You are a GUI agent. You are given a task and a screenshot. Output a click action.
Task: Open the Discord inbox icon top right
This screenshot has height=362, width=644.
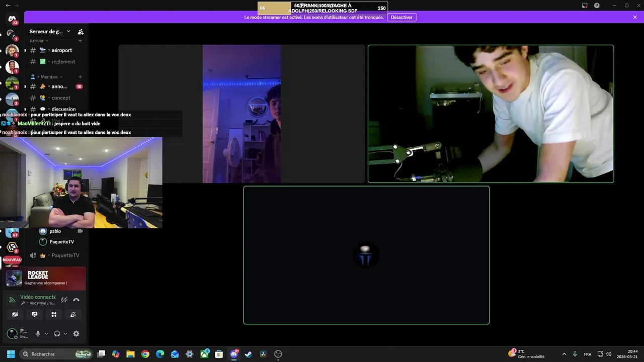click(x=585, y=6)
